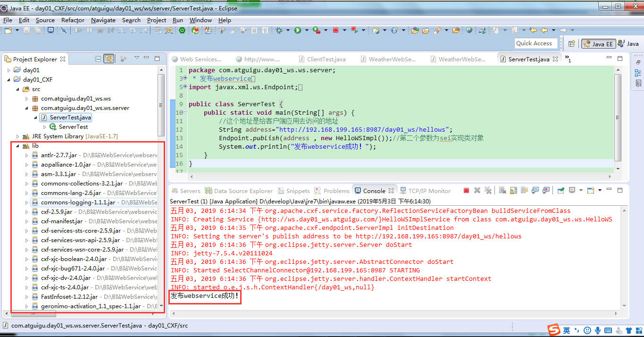Terminate process with red Console square
This screenshot has height=337, width=644.
coord(466,191)
